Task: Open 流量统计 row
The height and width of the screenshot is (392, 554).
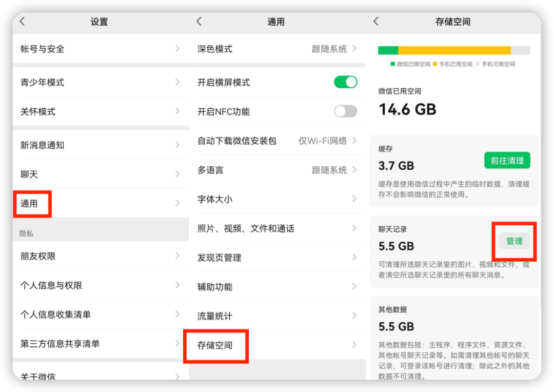Action: click(278, 316)
